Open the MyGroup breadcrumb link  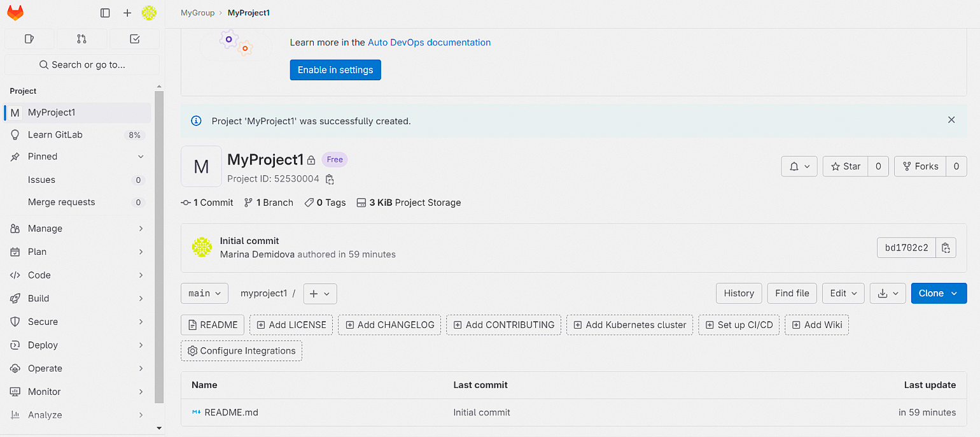(198, 13)
